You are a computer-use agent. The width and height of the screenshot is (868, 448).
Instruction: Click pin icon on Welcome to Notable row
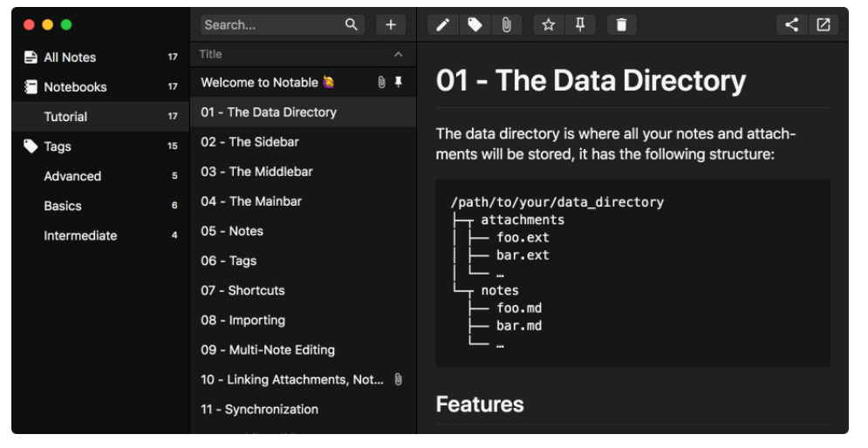(x=398, y=83)
